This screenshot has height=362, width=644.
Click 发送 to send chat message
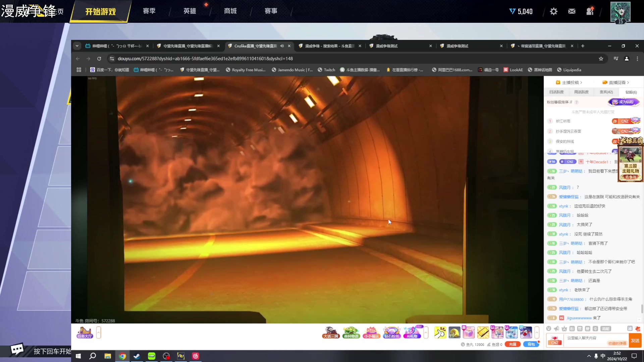[635, 341]
